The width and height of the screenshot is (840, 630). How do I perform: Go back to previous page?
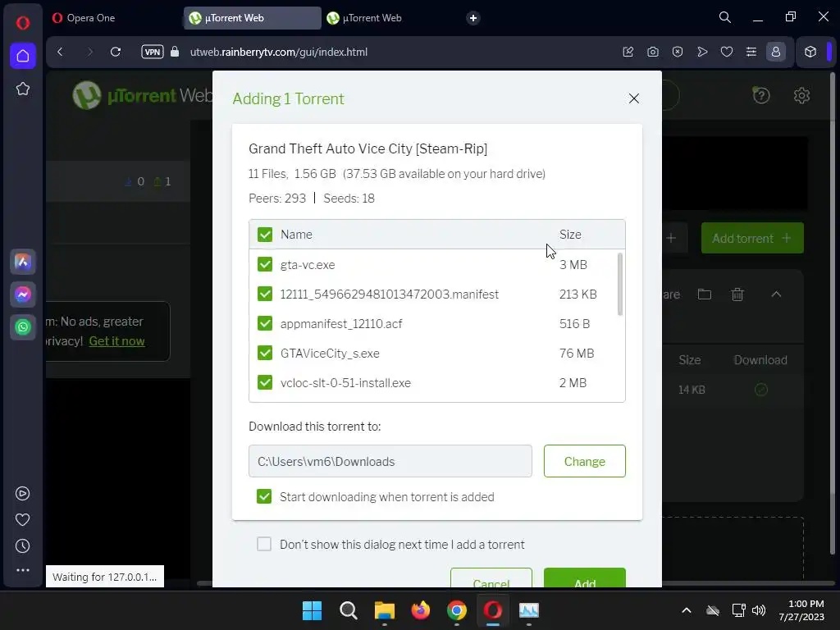pyautogui.click(x=60, y=52)
